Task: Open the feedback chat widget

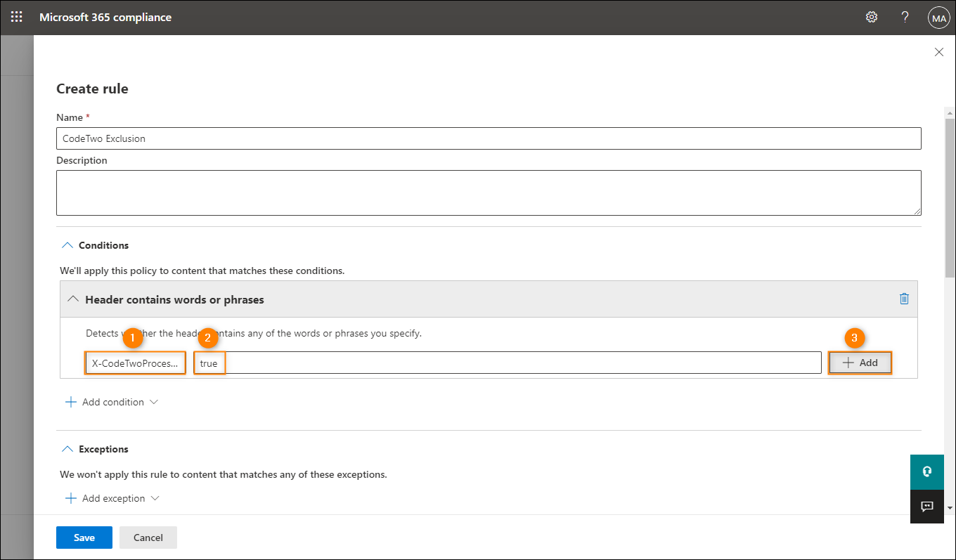Action: (926, 507)
